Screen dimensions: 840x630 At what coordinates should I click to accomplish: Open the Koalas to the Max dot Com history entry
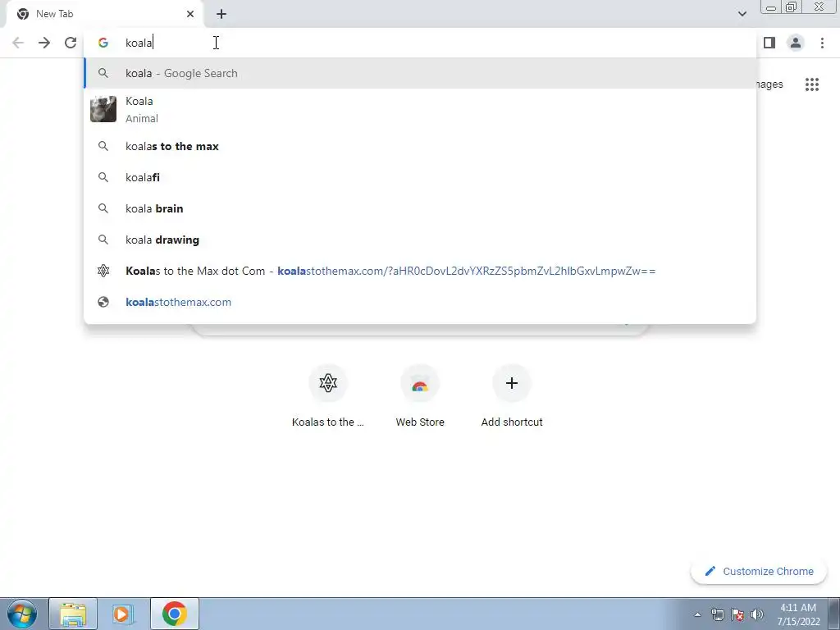click(x=420, y=271)
